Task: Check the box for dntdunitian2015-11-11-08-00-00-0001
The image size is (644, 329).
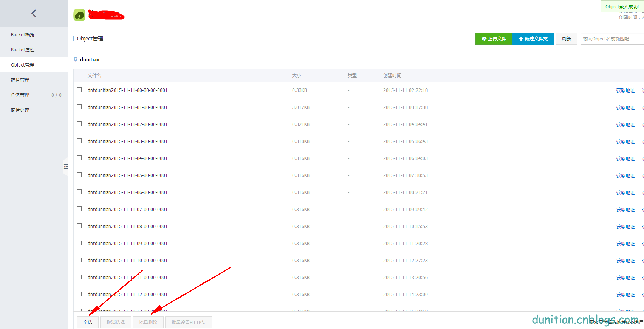Action: point(79,226)
